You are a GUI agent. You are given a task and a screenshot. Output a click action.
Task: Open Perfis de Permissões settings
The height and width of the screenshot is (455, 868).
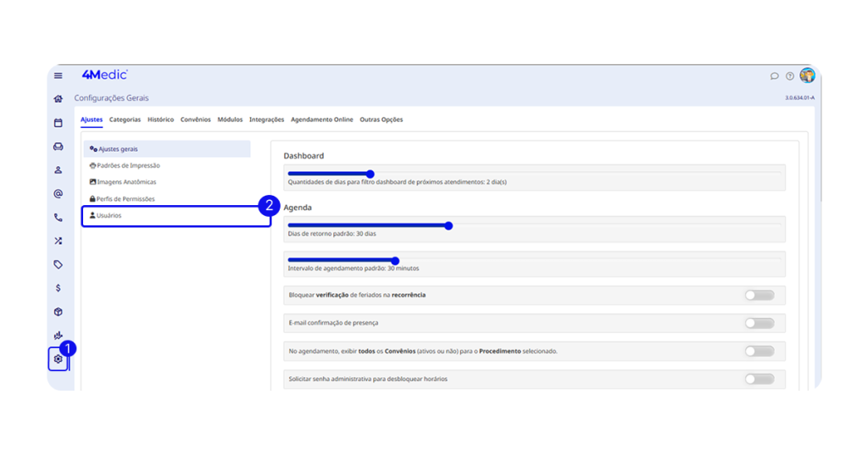coord(125,199)
